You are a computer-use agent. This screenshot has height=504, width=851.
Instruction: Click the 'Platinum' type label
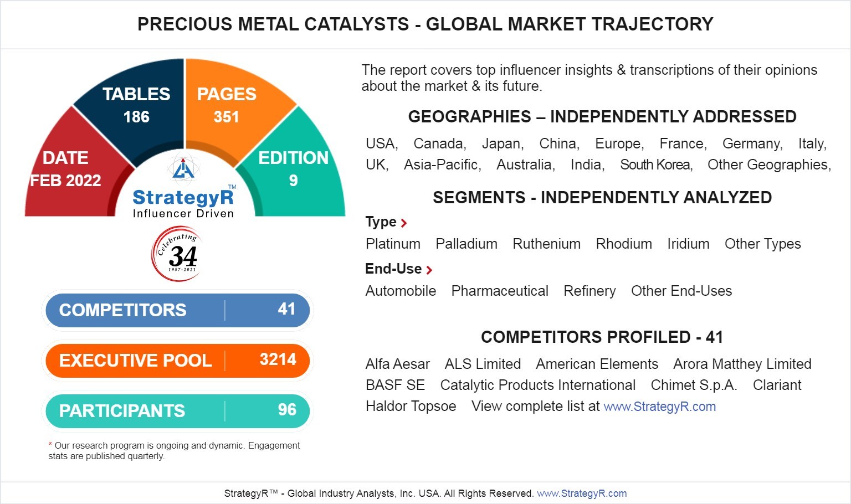[393, 244]
